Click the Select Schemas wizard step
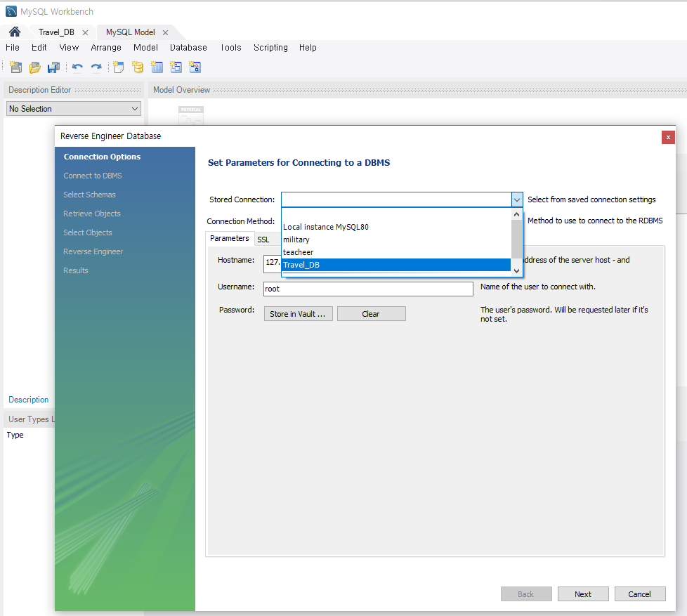 tap(89, 195)
